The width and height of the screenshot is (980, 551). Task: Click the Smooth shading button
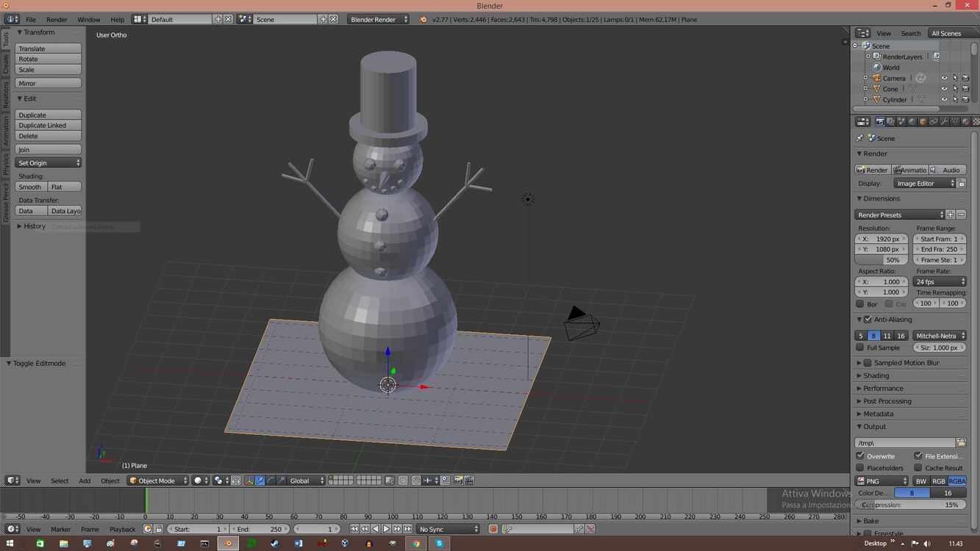pyautogui.click(x=31, y=187)
